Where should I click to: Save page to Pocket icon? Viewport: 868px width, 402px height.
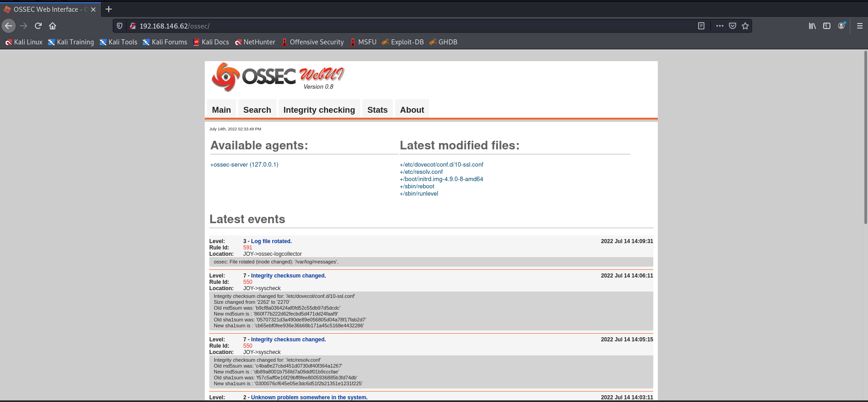coord(733,26)
